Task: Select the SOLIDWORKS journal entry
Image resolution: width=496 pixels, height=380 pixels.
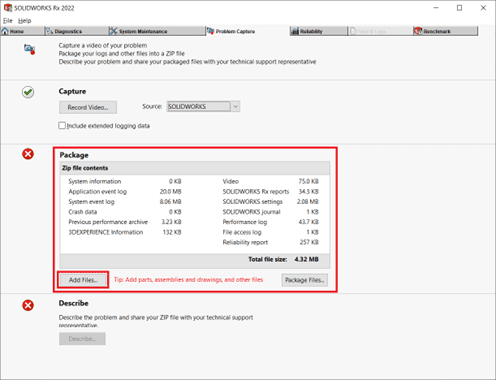Action: click(x=270, y=212)
